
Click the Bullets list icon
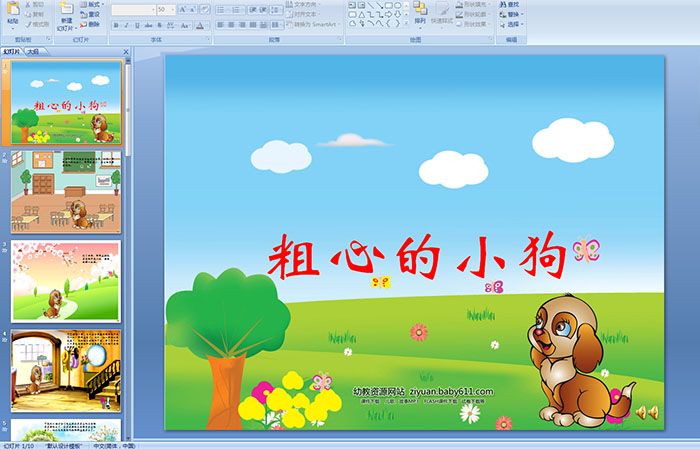click(222, 10)
